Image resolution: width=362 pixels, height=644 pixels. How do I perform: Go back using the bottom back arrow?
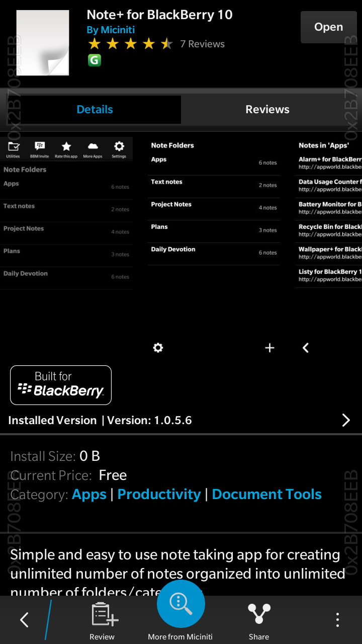24,620
